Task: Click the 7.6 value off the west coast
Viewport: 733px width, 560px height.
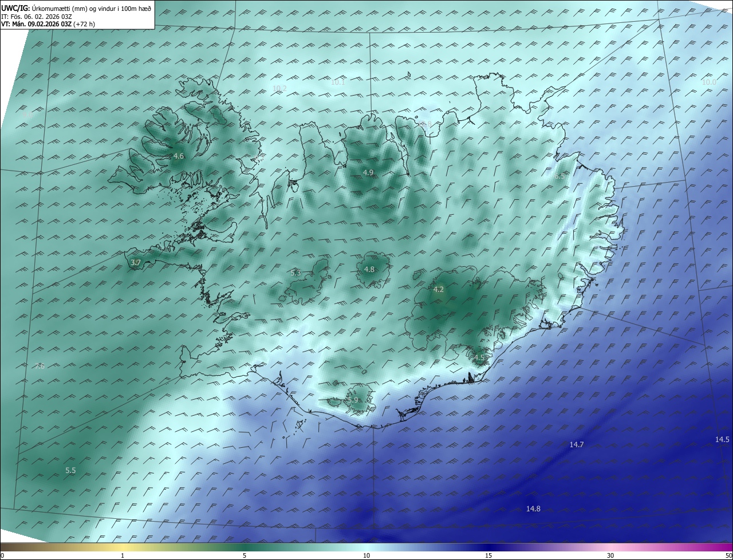Action: click(39, 366)
